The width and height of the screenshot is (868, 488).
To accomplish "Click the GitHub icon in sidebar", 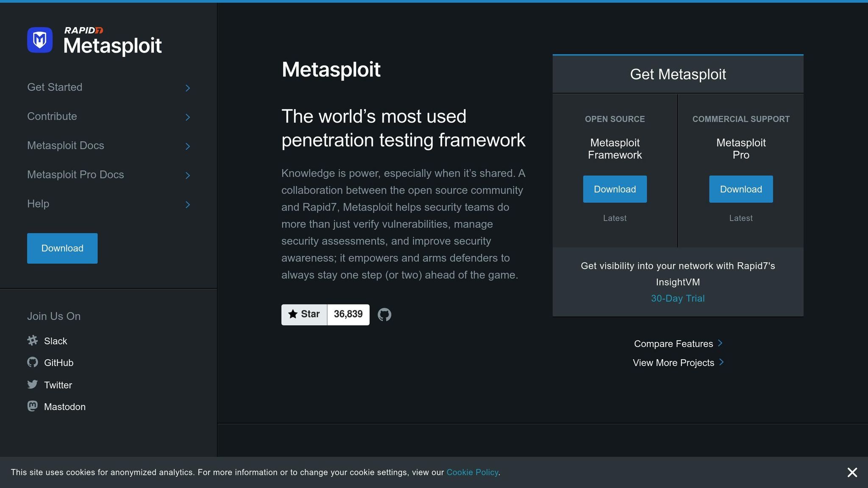I will coord(33,362).
